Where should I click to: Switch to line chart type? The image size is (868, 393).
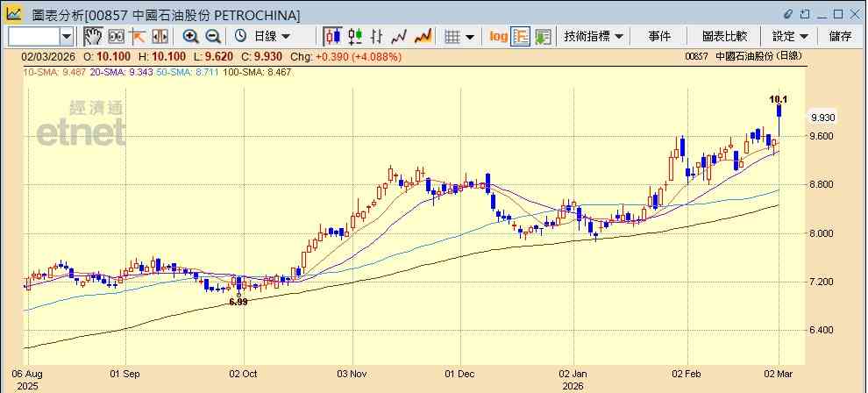[399, 37]
